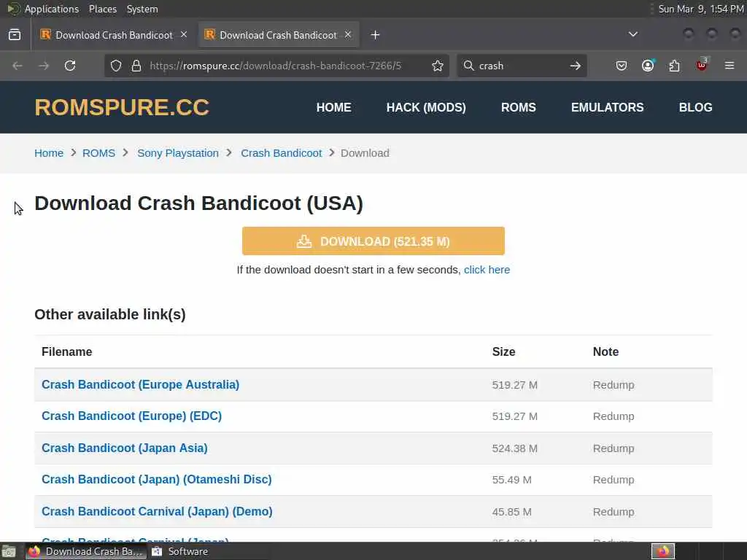Open EMULATORS navigation item
747x560 pixels.
[x=608, y=108]
